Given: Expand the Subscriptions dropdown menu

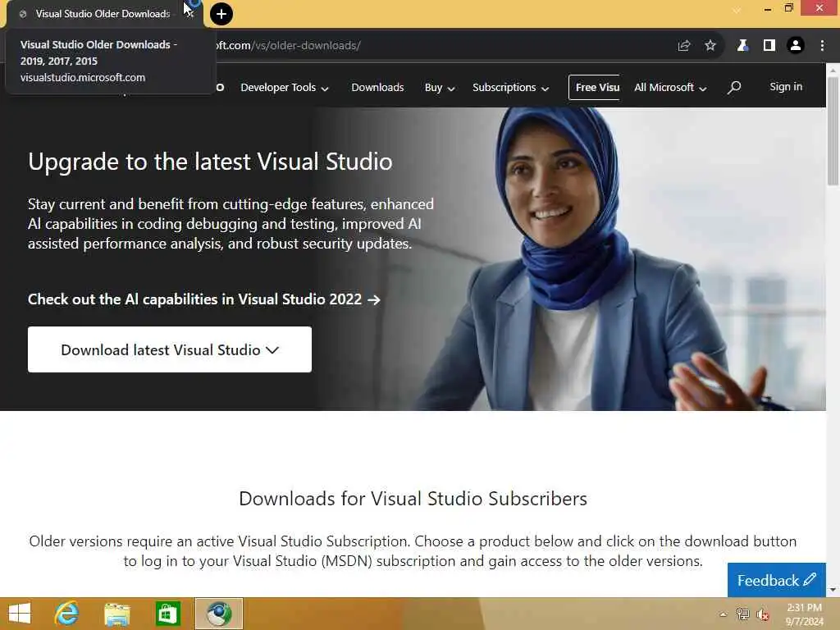Looking at the screenshot, I should 510,87.
